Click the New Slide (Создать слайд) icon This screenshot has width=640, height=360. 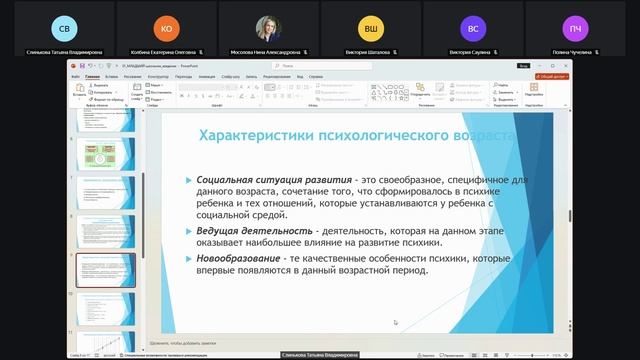coord(137,87)
